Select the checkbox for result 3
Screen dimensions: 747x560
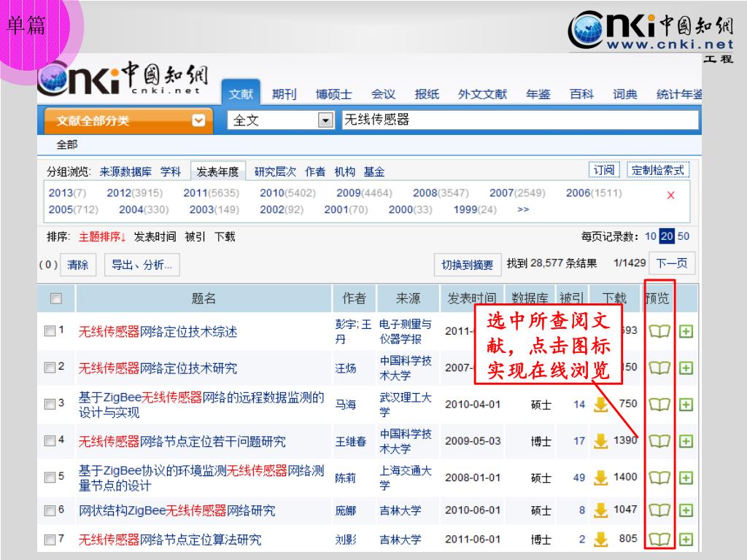pyautogui.click(x=50, y=404)
